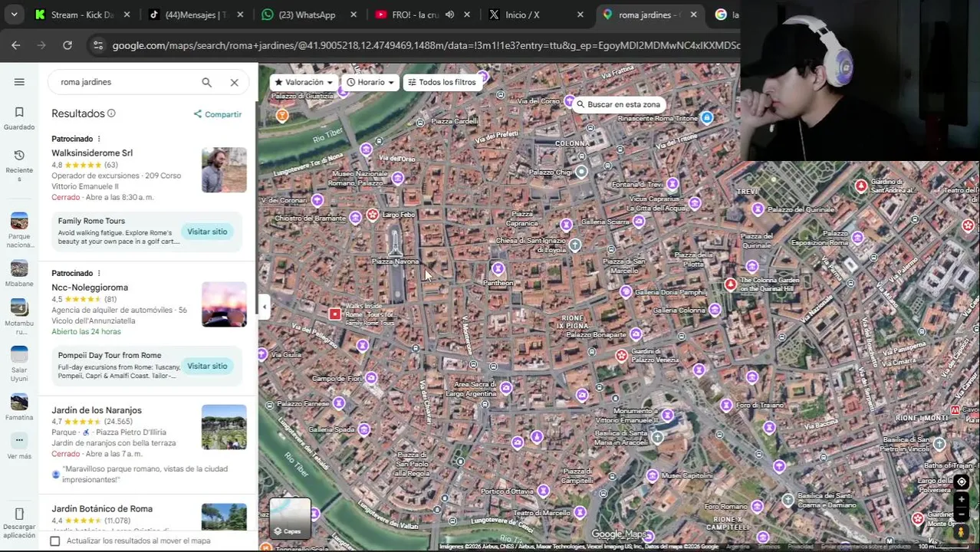This screenshot has width=980, height=552.
Task: Click the Walks Inside Rome square marker
Action: pyautogui.click(x=334, y=314)
